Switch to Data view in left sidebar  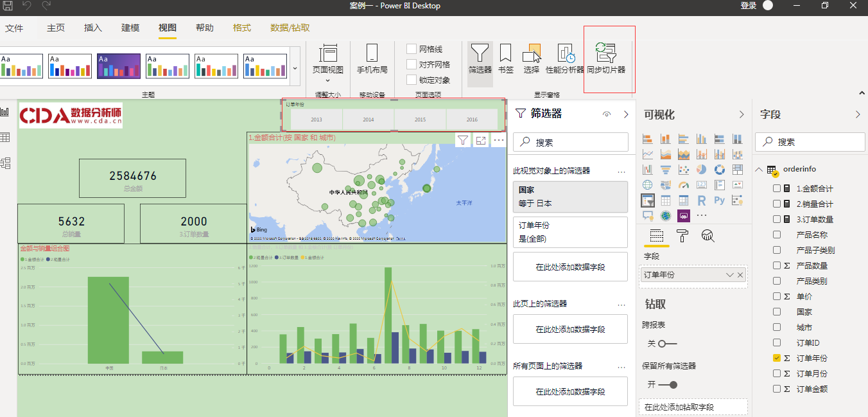(5, 138)
